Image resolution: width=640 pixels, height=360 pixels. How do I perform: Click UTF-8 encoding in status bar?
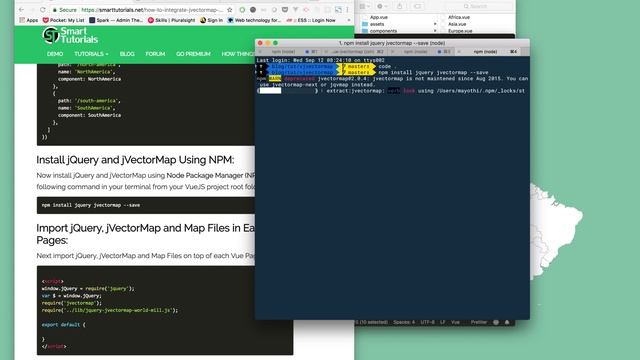[427, 322]
